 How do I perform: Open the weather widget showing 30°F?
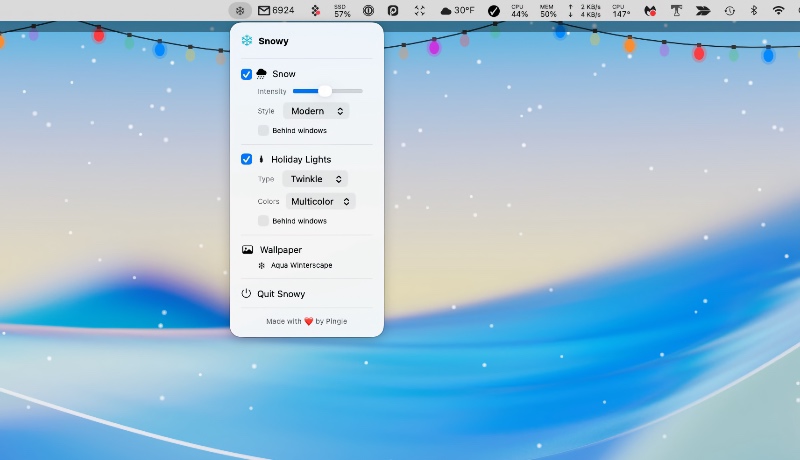[458, 11]
